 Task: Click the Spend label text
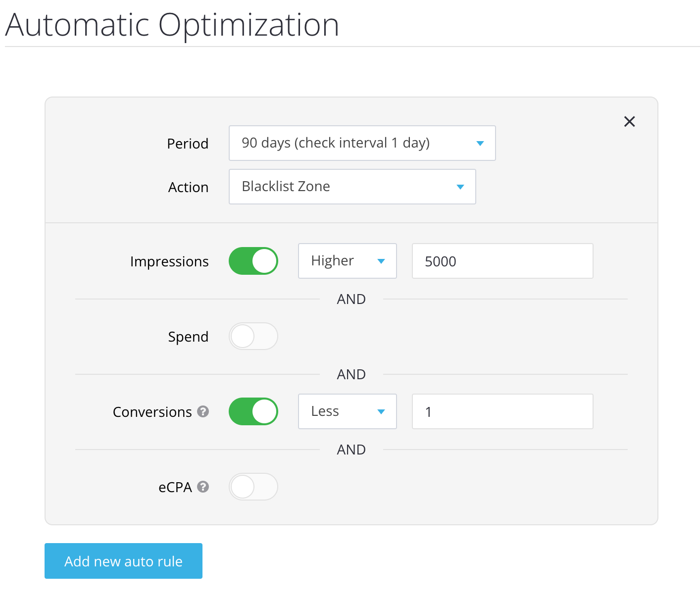[188, 337]
